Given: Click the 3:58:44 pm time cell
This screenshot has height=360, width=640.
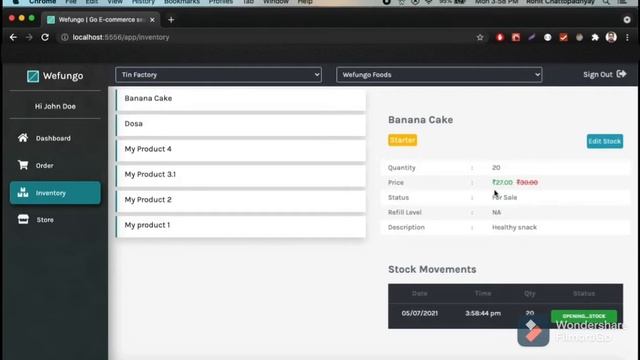Looking at the screenshot, I should coord(483,313).
